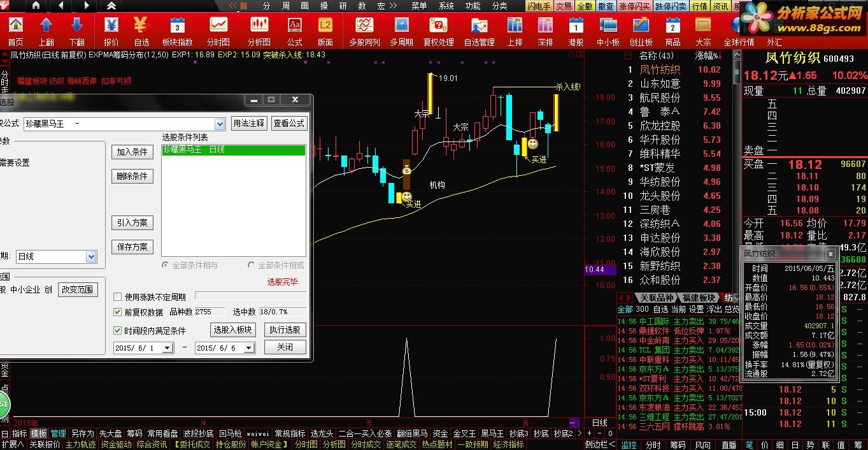Click the 闪电手 quick trade button
Viewport: 868px width, 450px height.
(539, 6)
